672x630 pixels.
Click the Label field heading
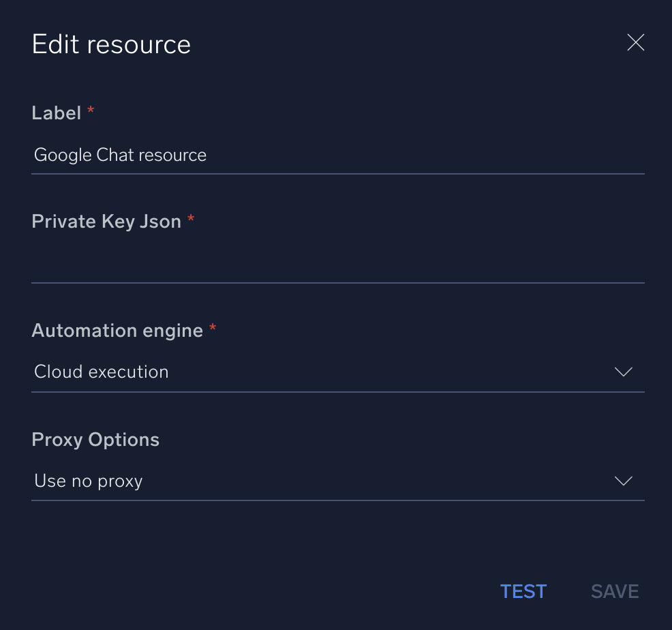coord(55,112)
